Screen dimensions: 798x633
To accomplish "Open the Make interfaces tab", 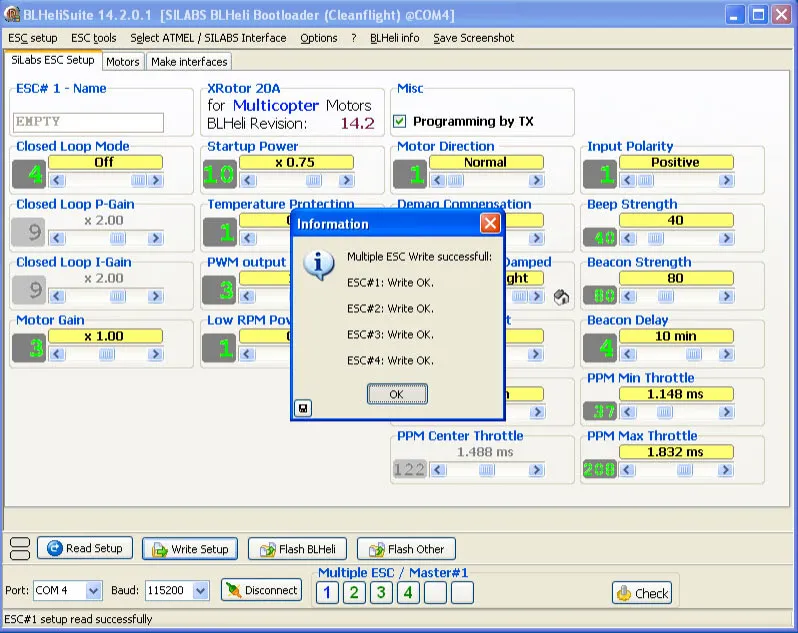I will [x=189, y=62].
